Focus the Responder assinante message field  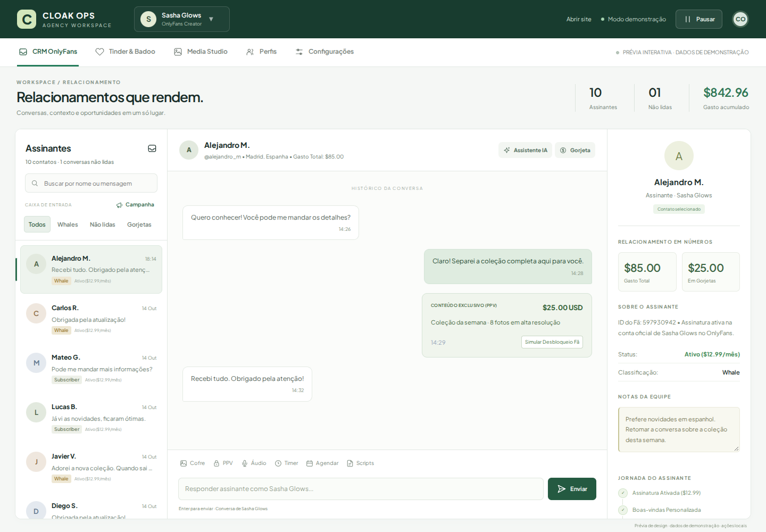pyautogui.click(x=361, y=489)
